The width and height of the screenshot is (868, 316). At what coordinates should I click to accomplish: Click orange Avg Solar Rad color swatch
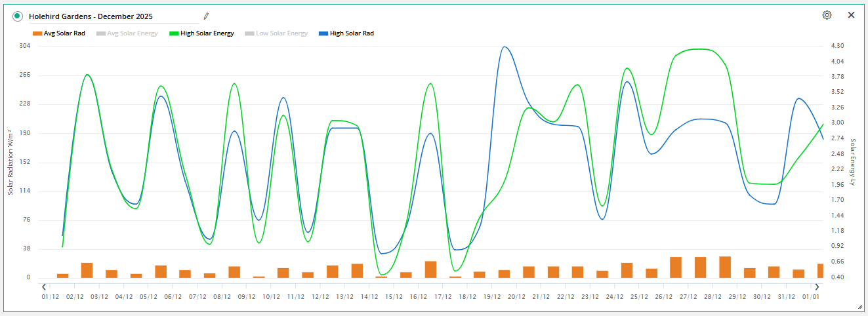(x=37, y=33)
